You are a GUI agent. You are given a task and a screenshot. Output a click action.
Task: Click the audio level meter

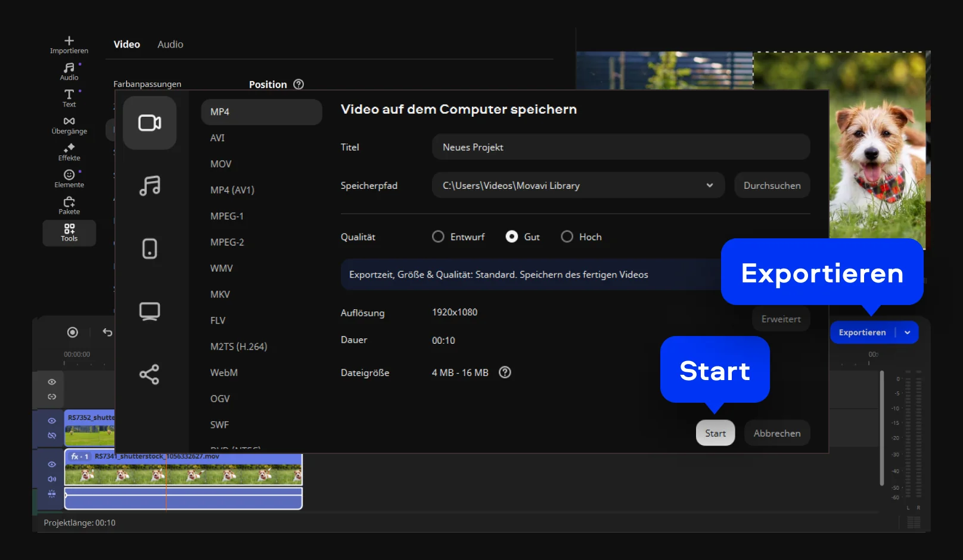[x=913, y=435]
